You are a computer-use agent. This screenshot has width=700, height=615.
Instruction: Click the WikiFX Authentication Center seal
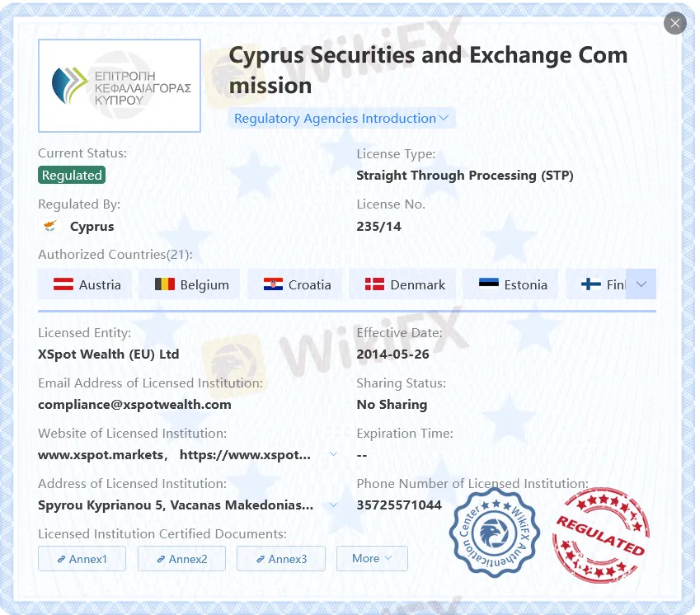pos(494,531)
